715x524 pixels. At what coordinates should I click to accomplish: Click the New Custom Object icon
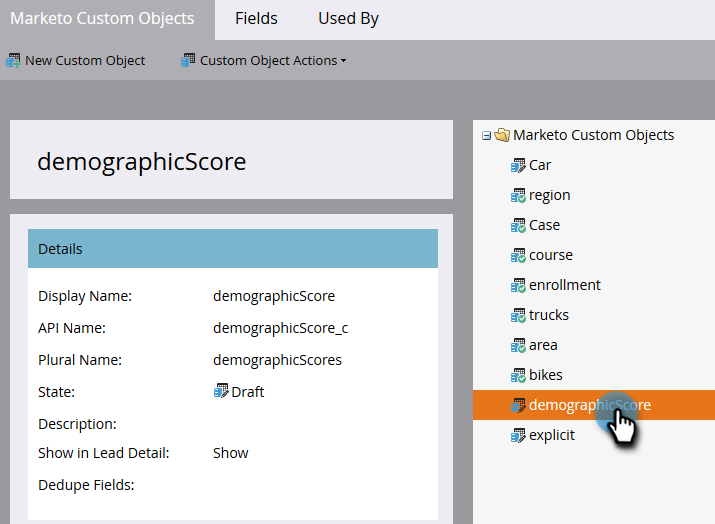13,61
